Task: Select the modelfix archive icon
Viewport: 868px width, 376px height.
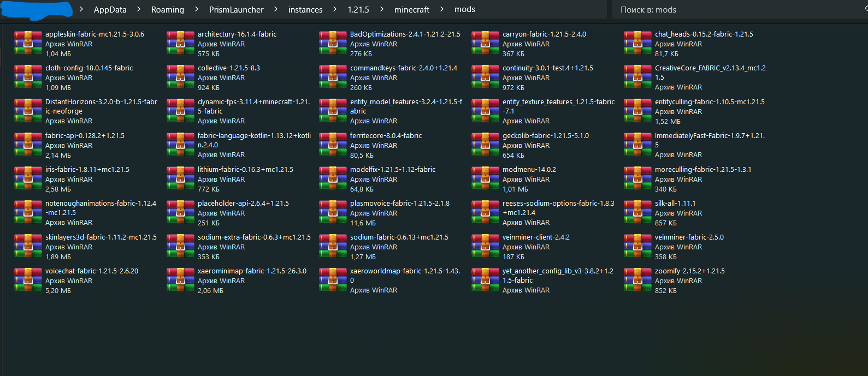Action: [x=333, y=178]
